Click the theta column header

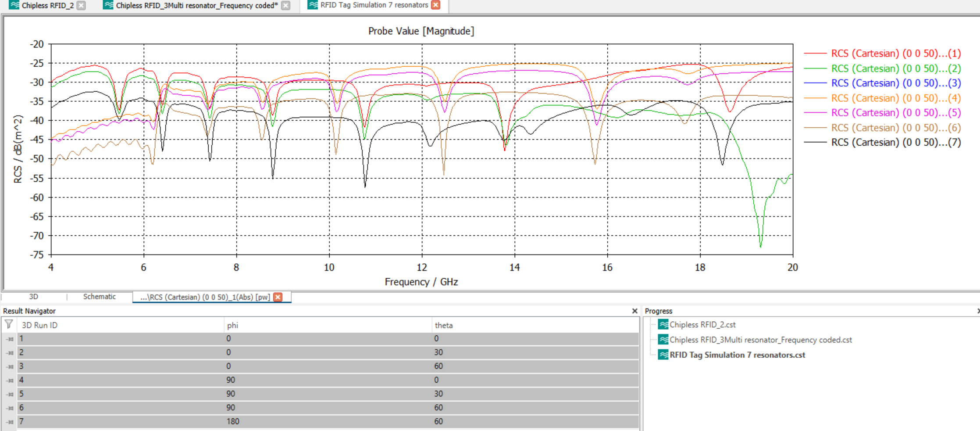pyautogui.click(x=443, y=325)
